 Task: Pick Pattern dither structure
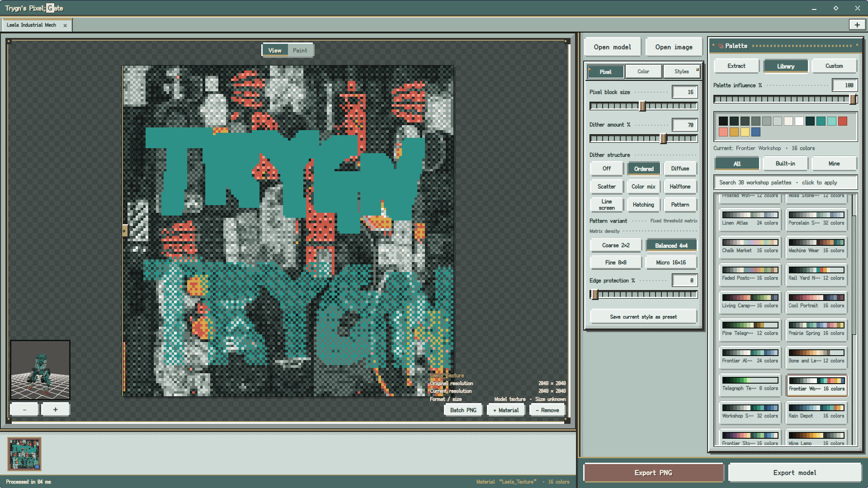point(680,205)
